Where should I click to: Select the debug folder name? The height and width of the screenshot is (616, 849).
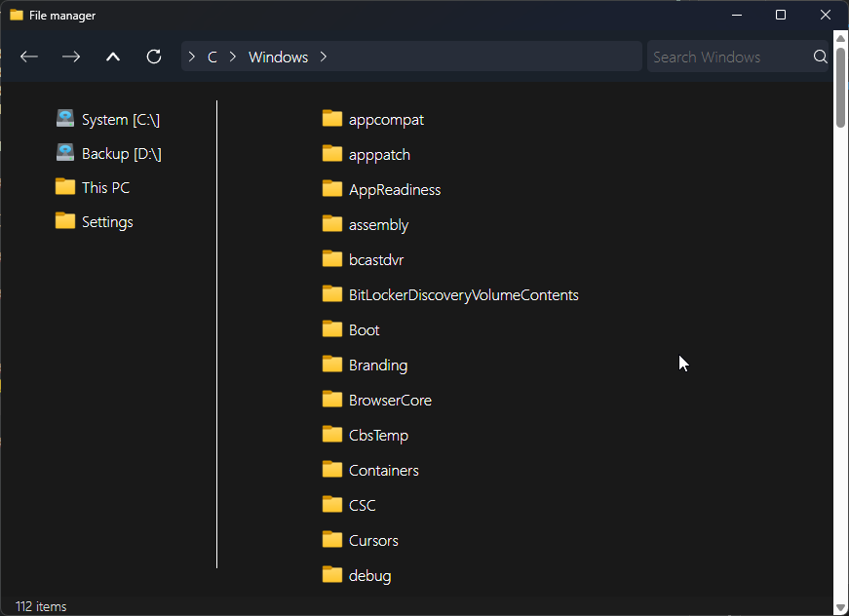[x=369, y=576]
